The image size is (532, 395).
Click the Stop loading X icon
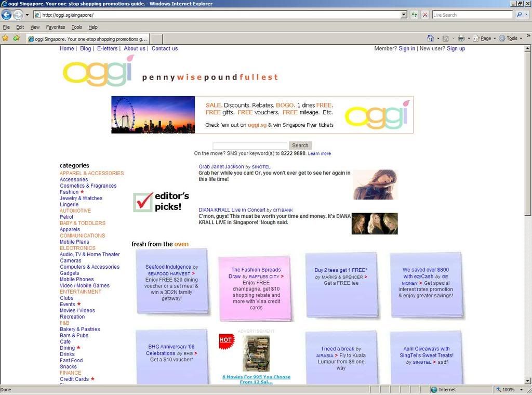tap(425, 15)
